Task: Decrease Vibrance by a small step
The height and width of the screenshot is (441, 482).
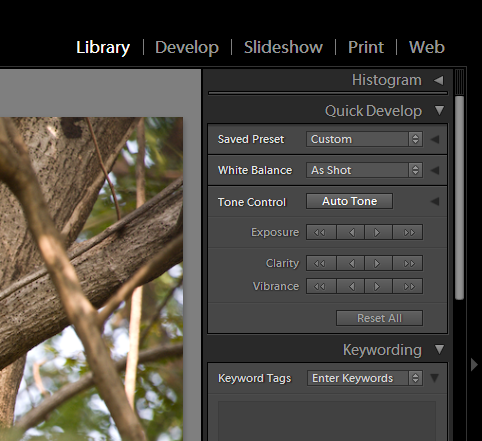Action: [350, 286]
